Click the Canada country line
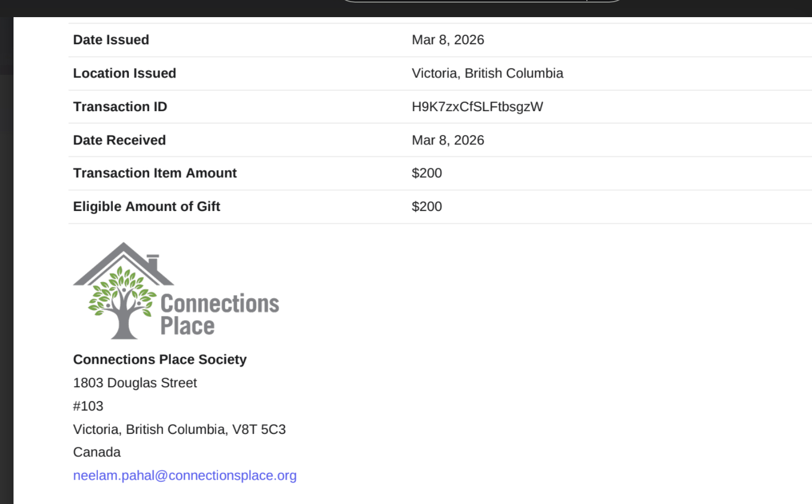The height and width of the screenshot is (504, 812). point(97,452)
